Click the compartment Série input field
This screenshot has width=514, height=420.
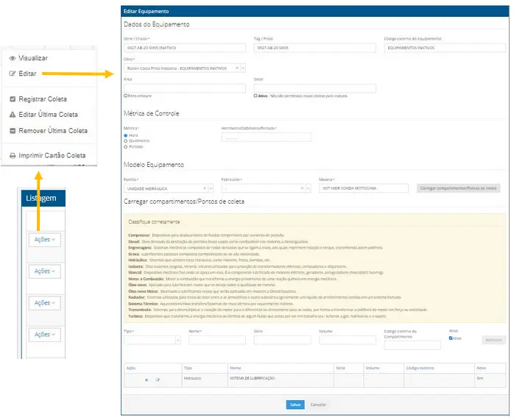click(282, 341)
